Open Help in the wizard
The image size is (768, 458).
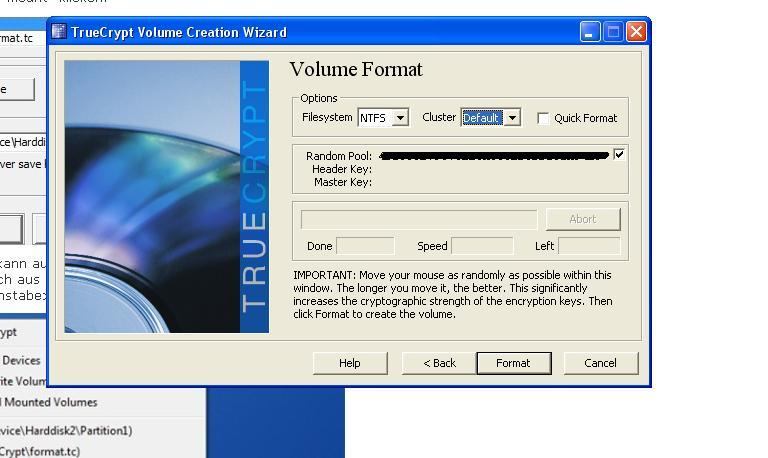coord(350,363)
